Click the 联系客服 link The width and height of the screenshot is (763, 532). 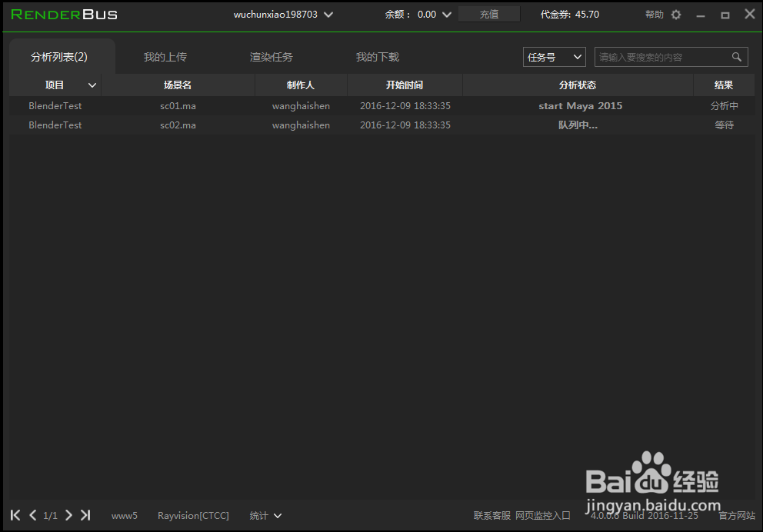pyautogui.click(x=492, y=515)
